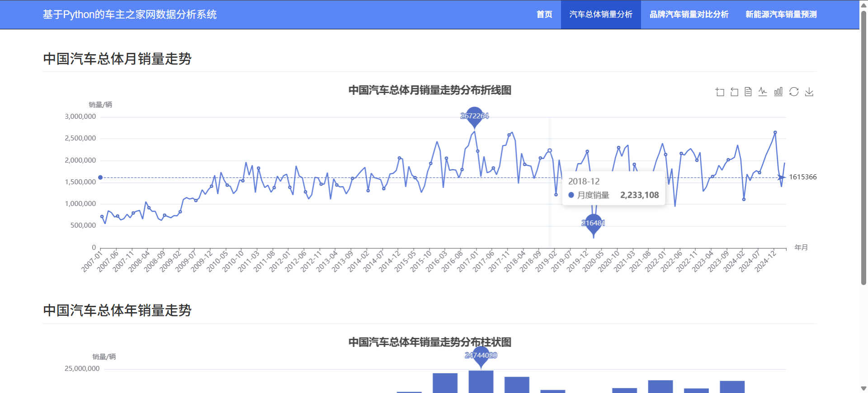Click the 2016-03 x-axis label

click(x=436, y=262)
